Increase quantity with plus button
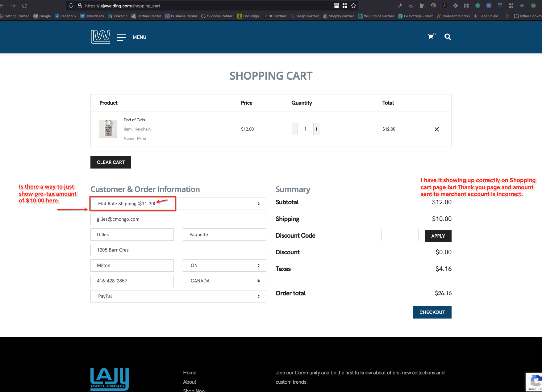The image size is (542, 392). click(316, 129)
